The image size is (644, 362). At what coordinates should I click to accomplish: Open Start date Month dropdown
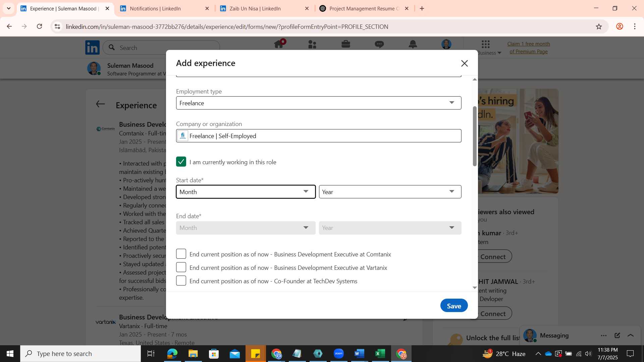pyautogui.click(x=246, y=192)
